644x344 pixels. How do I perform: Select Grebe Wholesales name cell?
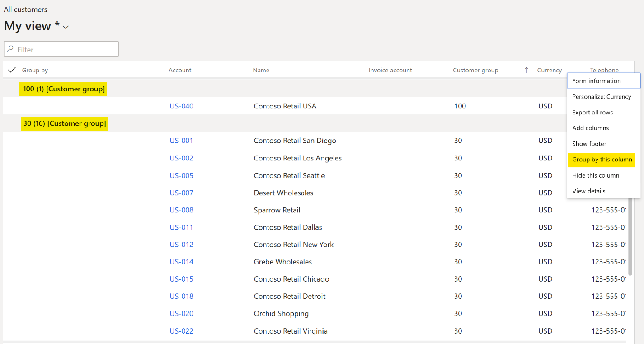[283, 262]
